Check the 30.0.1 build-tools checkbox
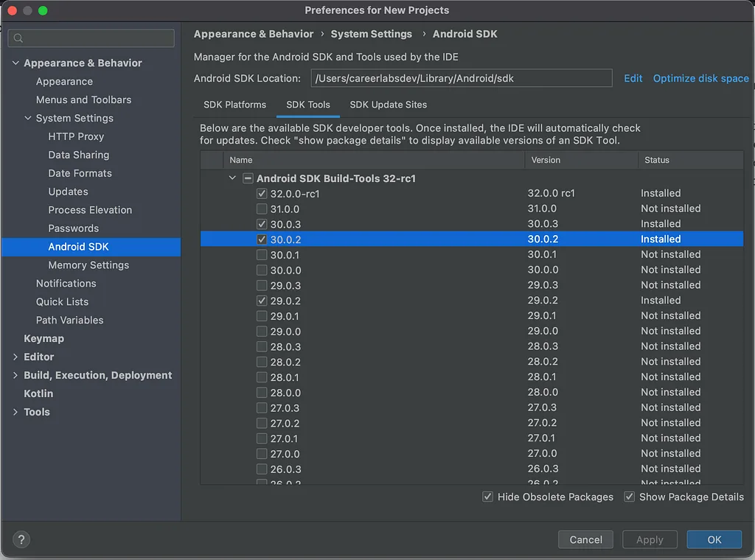 coord(262,254)
